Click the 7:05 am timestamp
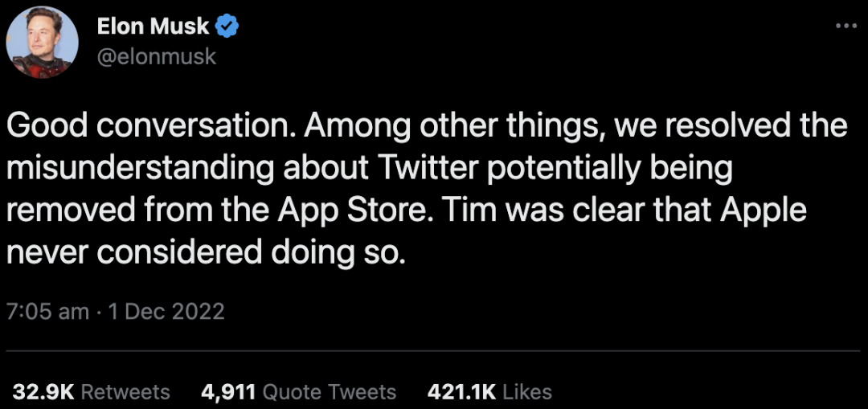Image resolution: width=868 pixels, height=409 pixels. 47,311
